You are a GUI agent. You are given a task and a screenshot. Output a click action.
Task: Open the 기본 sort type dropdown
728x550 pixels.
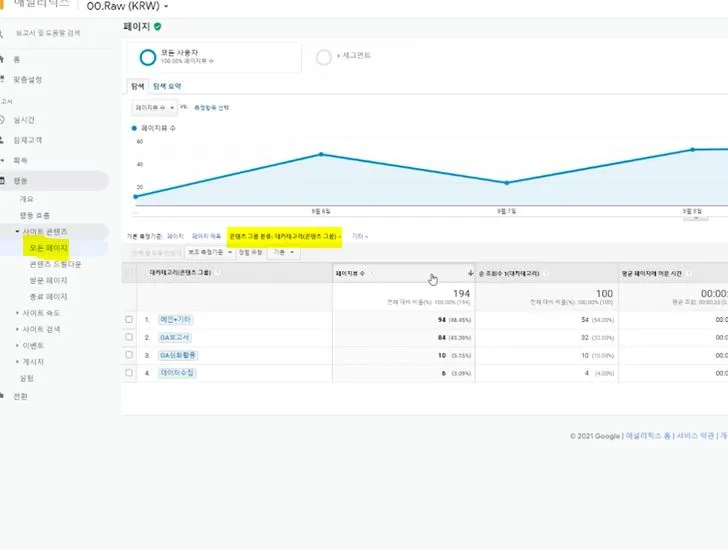point(284,252)
